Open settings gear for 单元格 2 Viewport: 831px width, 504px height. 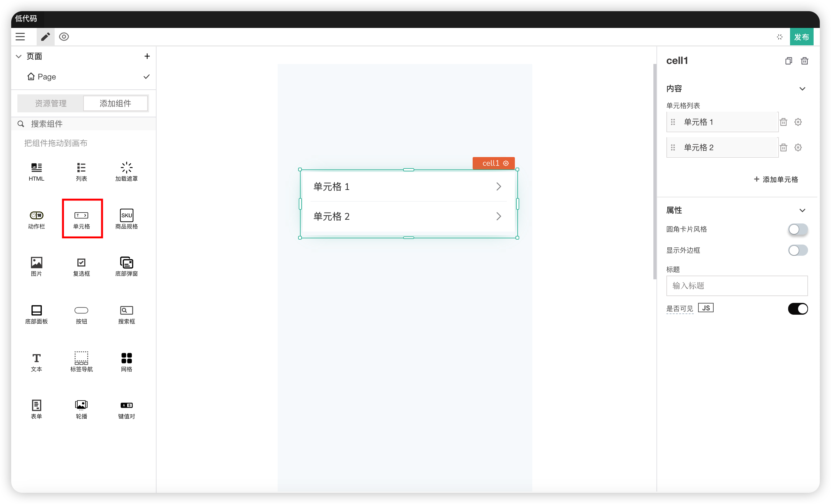click(x=798, y=147)
